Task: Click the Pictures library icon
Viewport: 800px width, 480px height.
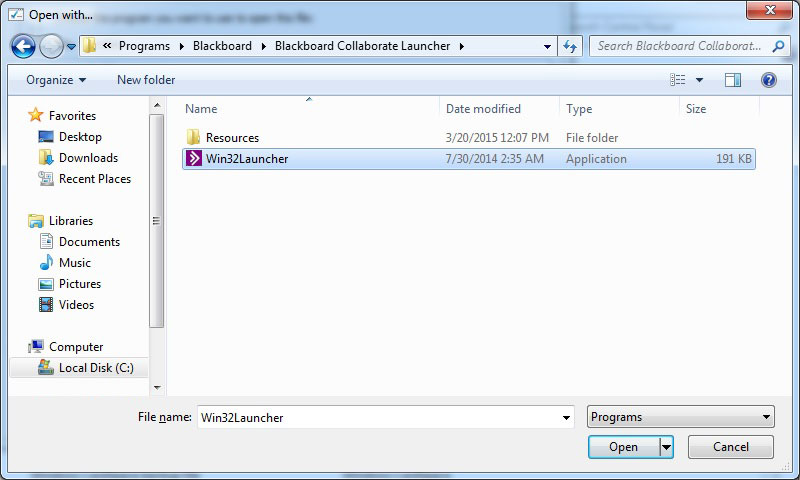Action: point(46,284)
